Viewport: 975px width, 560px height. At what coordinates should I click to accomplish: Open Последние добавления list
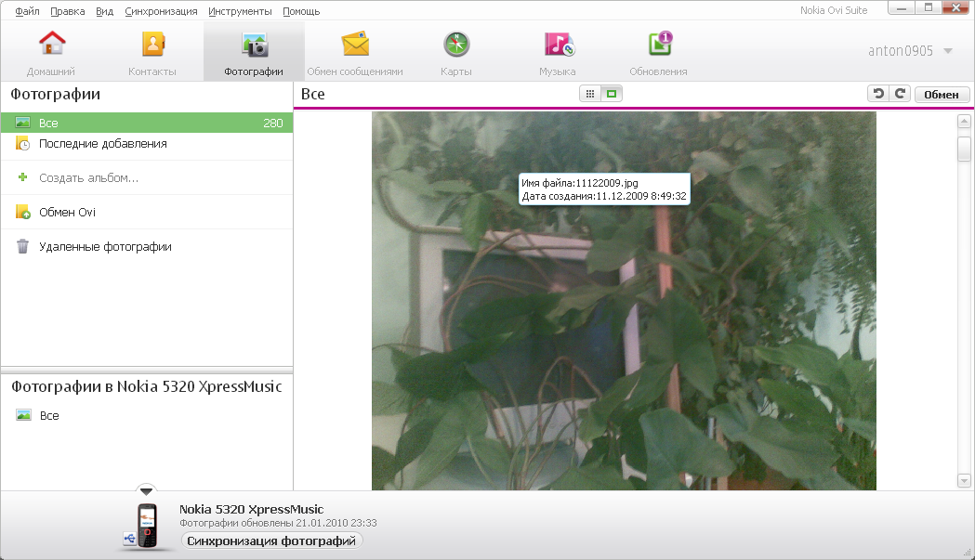coord(147,144)
